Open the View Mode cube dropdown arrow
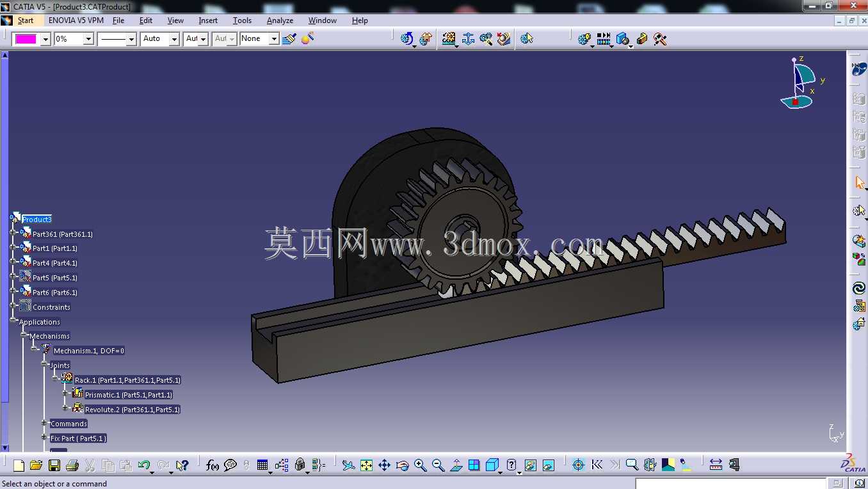 click(x=500, y=472)
